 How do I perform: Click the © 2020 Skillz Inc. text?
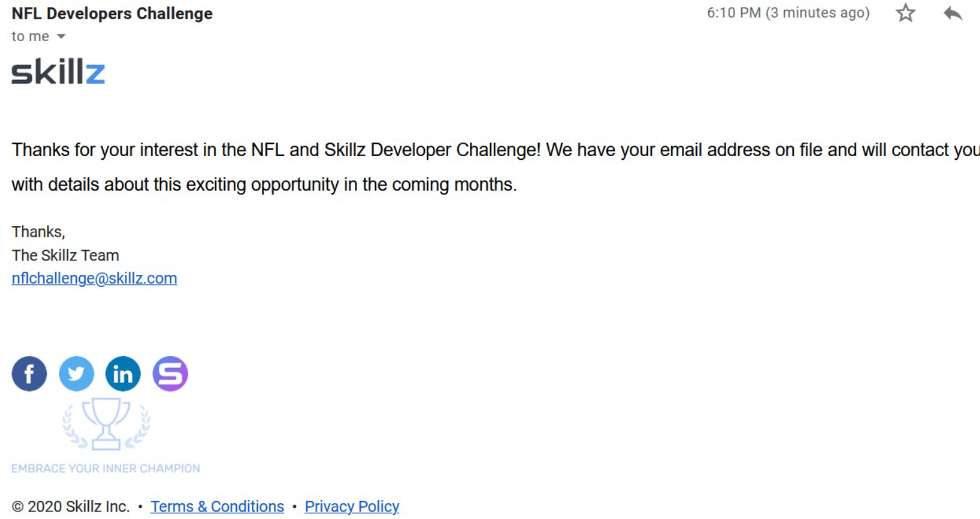click(71, 507)
